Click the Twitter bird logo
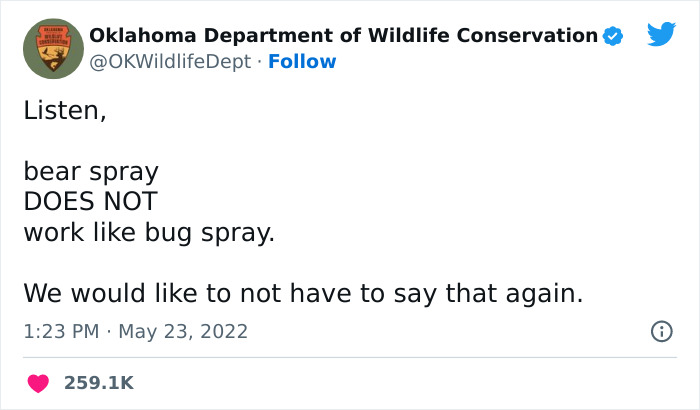Image resolution: width=700 pixels, height=410 pixels. pyautogui.click(x=661, y=34)
